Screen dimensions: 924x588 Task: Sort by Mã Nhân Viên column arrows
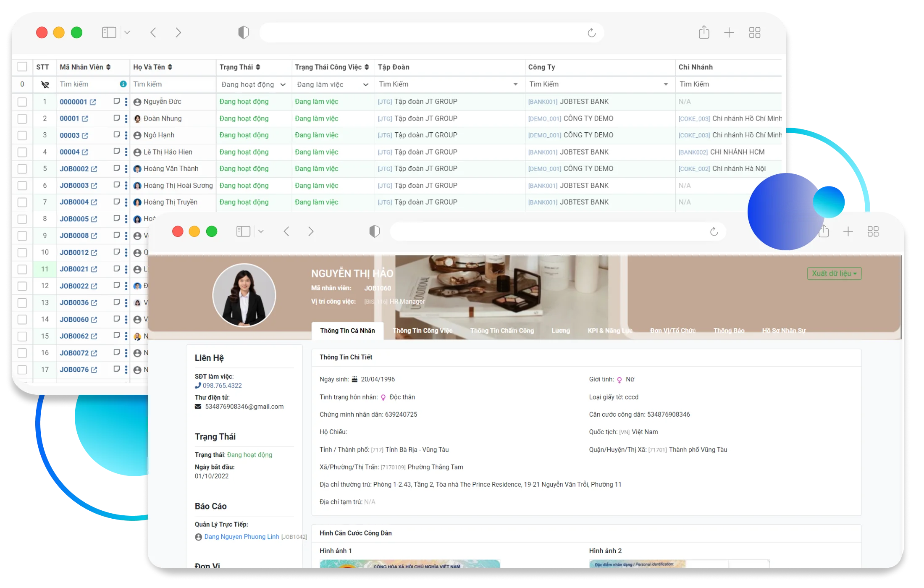[108, 67]
